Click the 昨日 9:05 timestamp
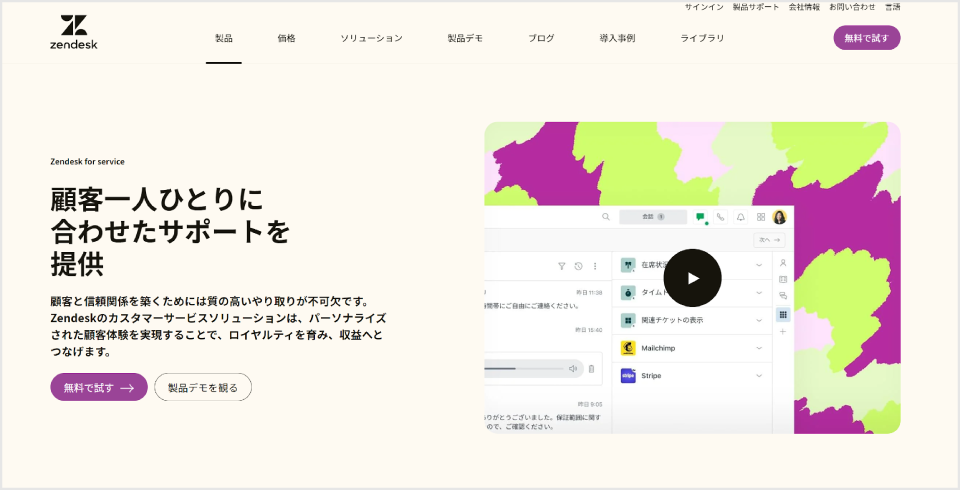960x490 pixels. click(x=590, y=404)
